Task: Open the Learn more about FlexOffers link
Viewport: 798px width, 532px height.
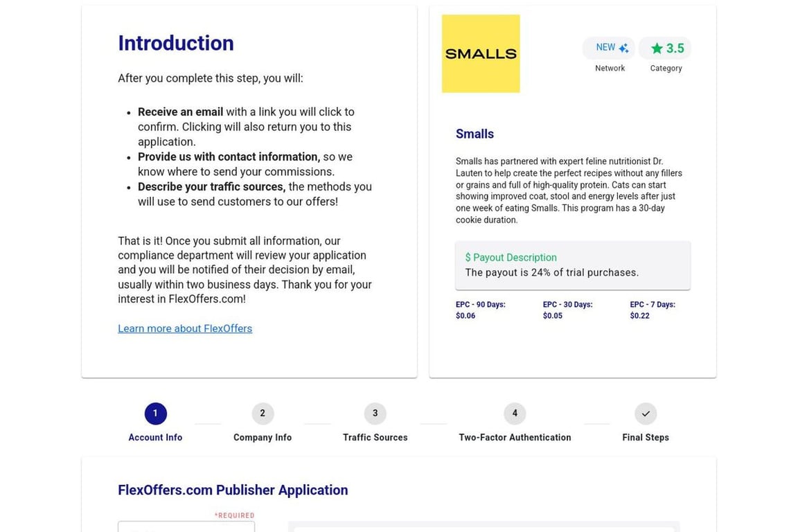Action: tap(185, 328)
